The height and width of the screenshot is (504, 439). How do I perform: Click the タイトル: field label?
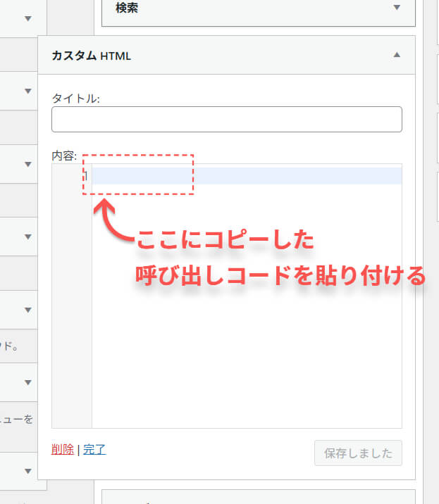[x=76, y=99]
